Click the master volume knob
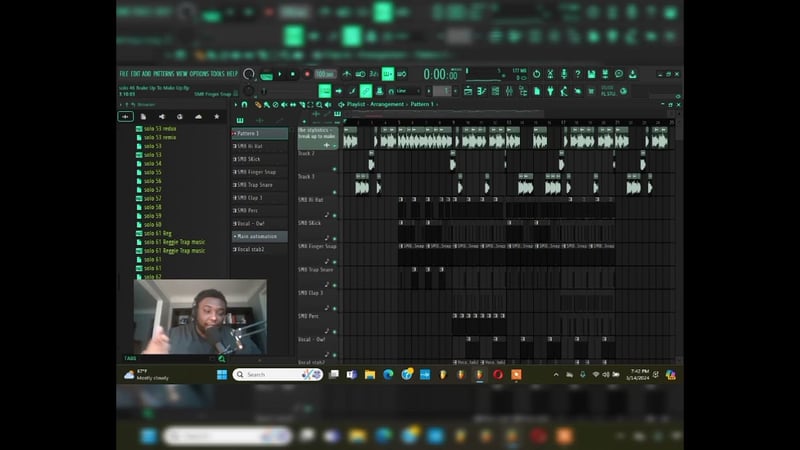Screen dimensions: 800x450 pyautogui.click(x=248, y=74)
